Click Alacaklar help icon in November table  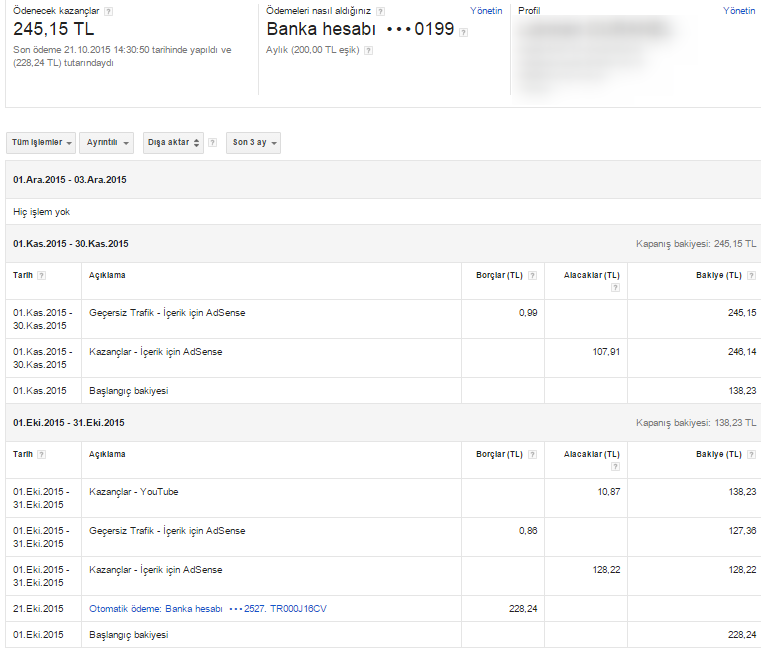615,287
